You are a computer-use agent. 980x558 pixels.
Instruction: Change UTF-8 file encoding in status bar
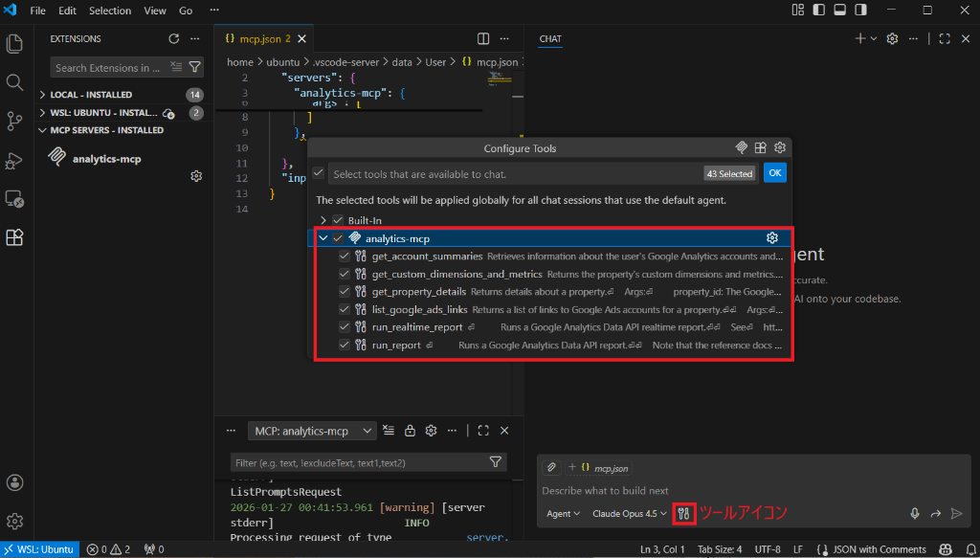pyautogui.click(x=768, y=550)
